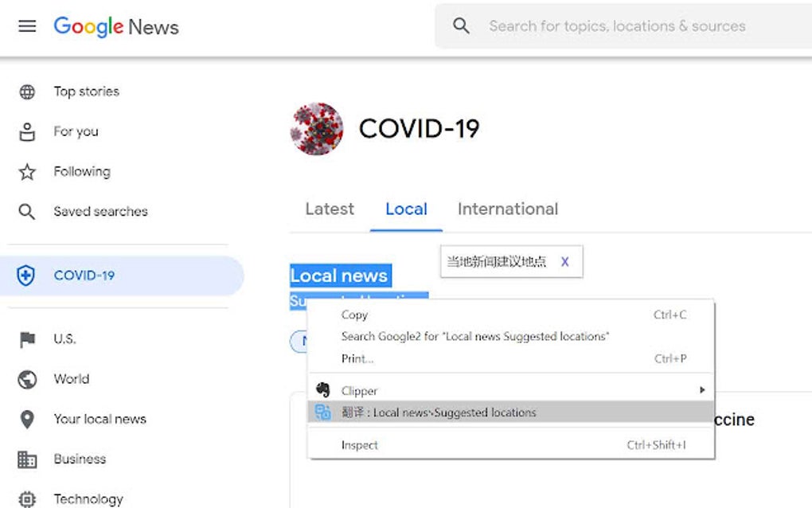Select the Your local news pin icon

click(26, 419)
